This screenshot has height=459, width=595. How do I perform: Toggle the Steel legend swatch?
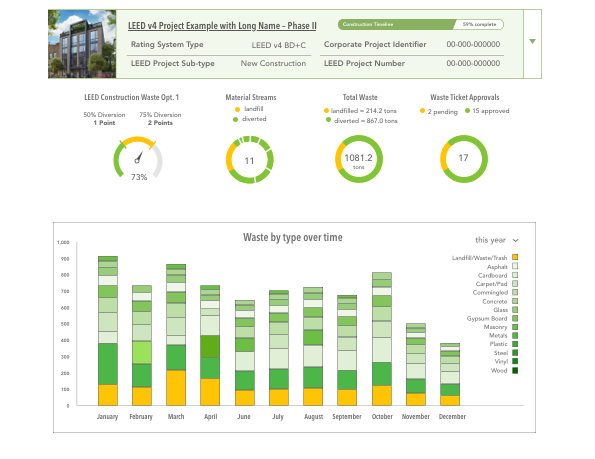pyautogui.click(x=515, y=353)
